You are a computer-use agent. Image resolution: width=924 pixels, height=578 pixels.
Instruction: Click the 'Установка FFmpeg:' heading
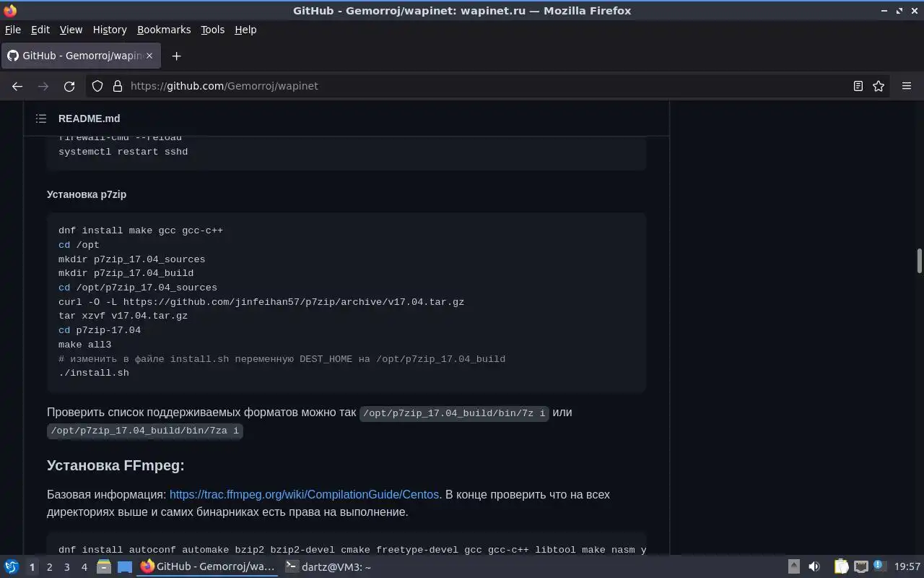115,465
